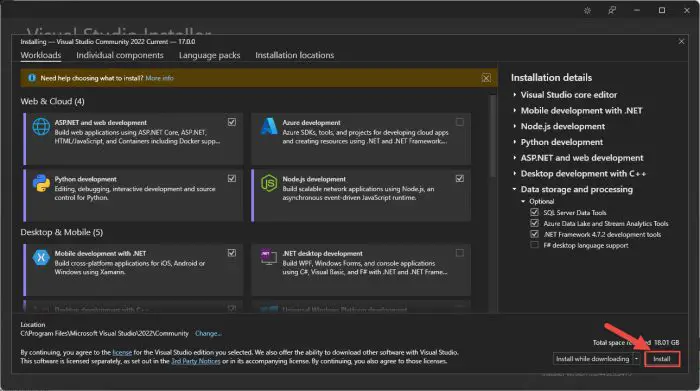This screenshot has width=700, height=391.
Task: Close the Visual Studio Installer window
Action: point(687,10)
